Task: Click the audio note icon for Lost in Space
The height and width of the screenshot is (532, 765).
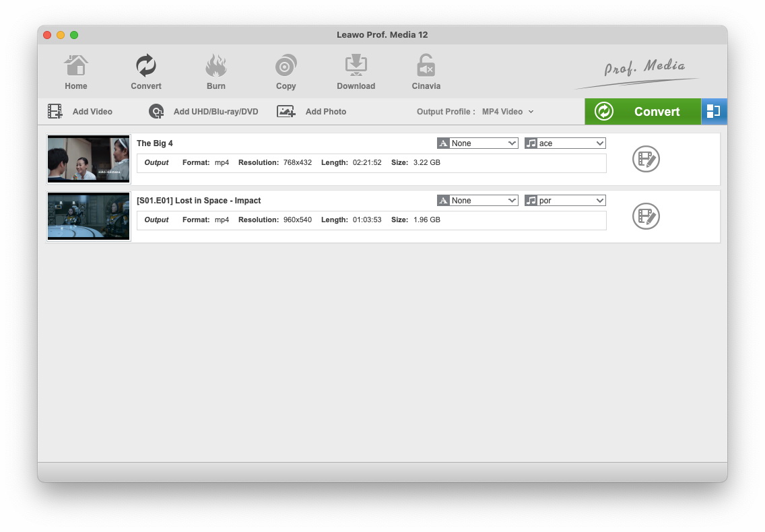Action: [531, 201]
